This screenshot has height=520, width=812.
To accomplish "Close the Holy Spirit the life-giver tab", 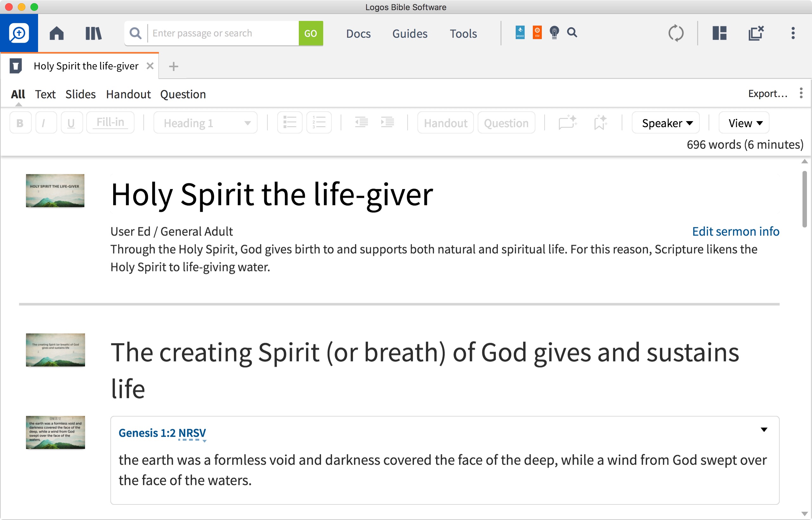I will (x=150, y=66).
